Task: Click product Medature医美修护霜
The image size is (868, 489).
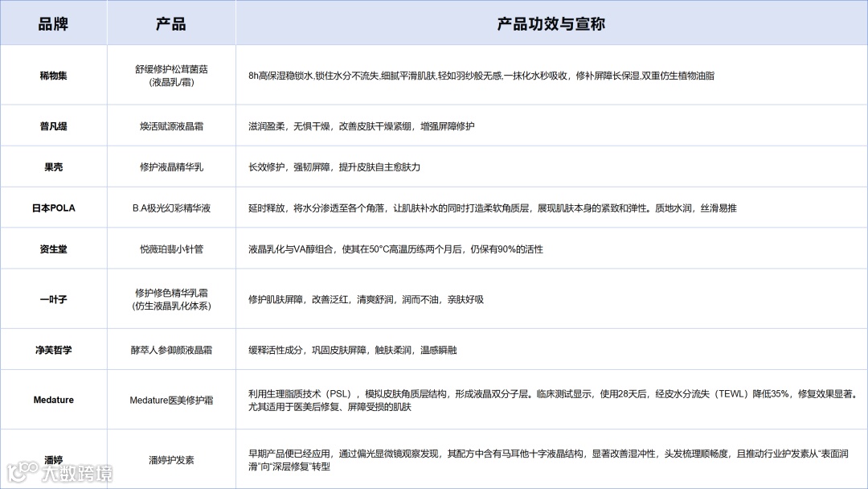Action: 171,400
